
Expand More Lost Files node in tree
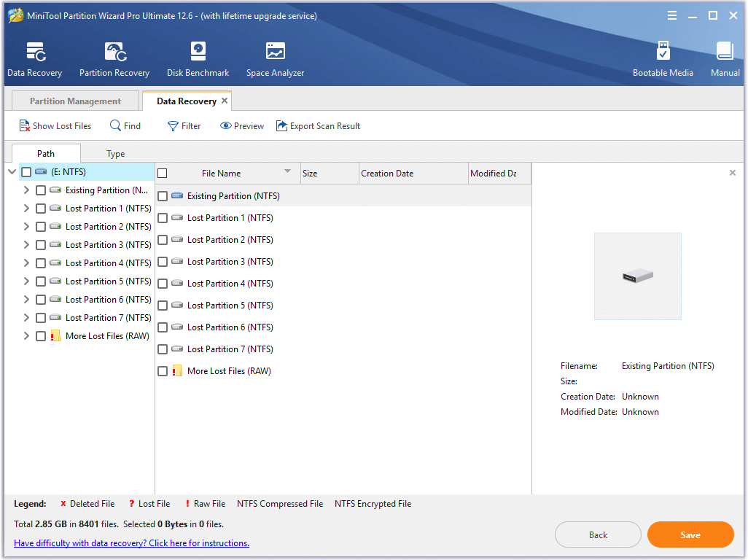(26, 336)
